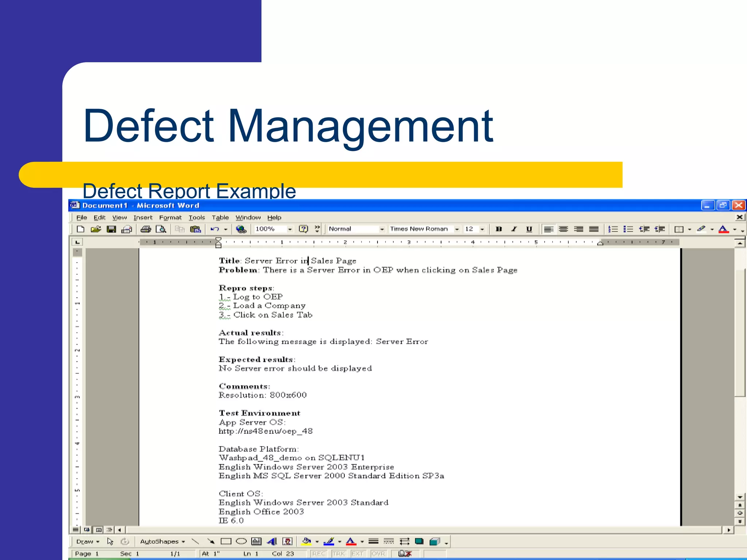Click the horizontal scrollbar right arrow
The width and height of the screenshot is (747, 560).
729,530
